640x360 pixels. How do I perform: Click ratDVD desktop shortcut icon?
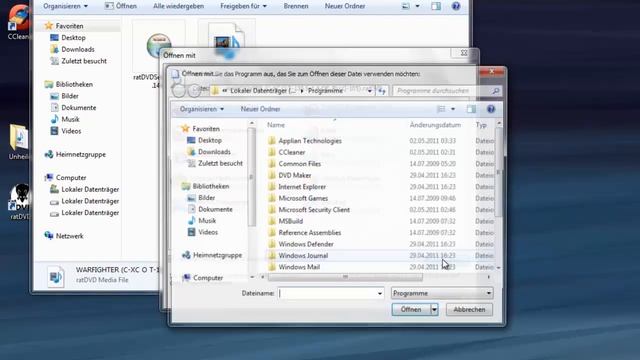[19, 202]
